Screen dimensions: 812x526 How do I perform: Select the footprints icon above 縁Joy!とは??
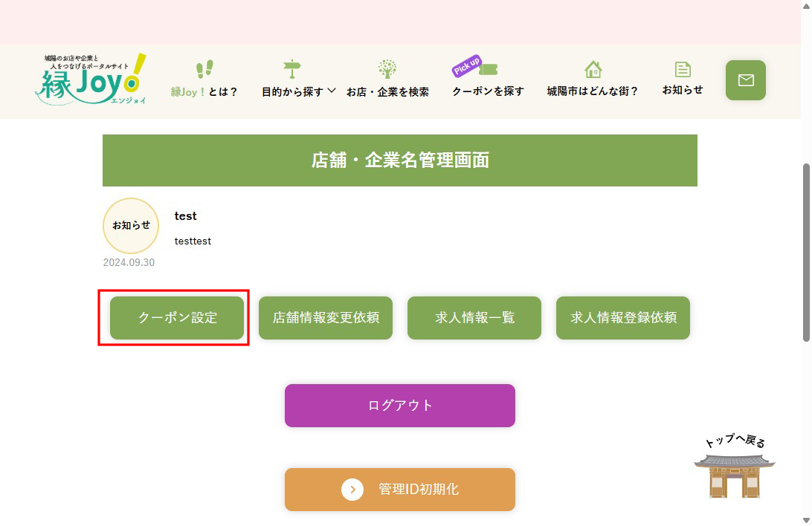[x=205, y=69]
